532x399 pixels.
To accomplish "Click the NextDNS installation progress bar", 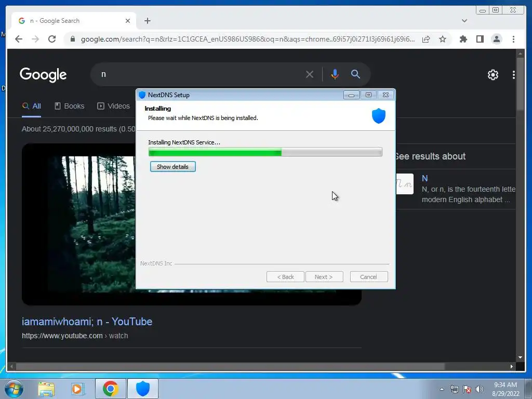I will coord(265,152).
